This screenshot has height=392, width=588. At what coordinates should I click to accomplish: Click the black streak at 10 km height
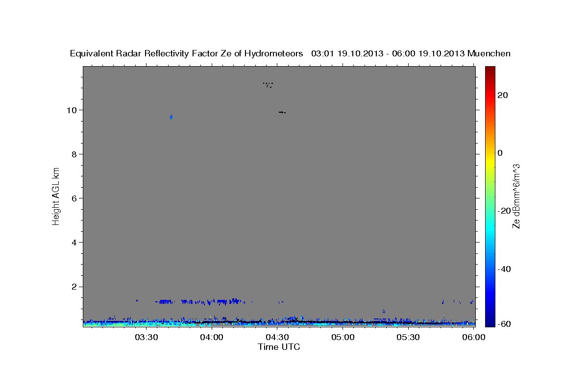(282, 112)
